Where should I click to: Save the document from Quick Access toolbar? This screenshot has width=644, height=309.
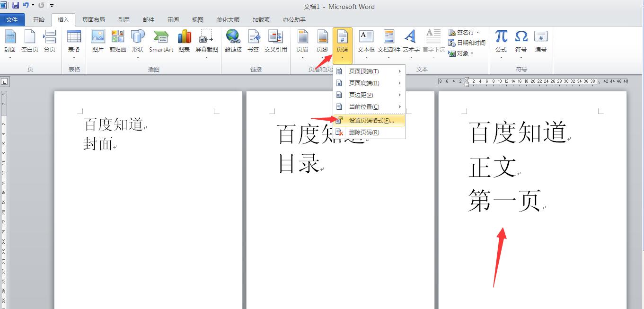pos(16,5)
